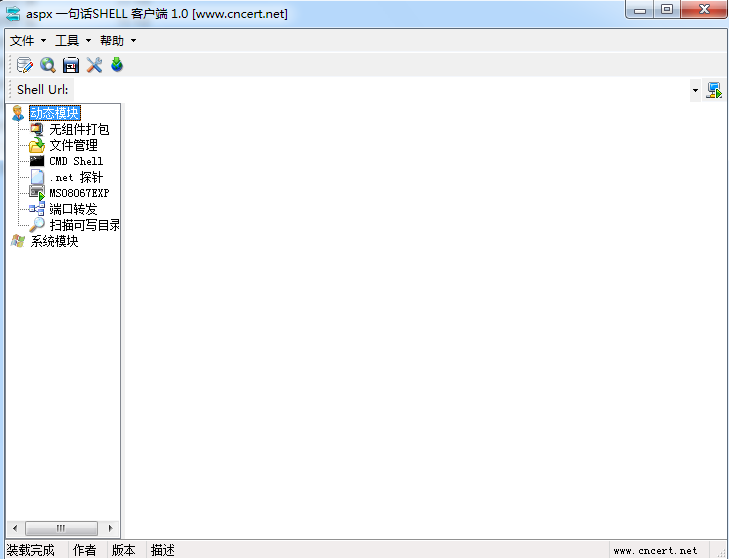
Task: Click the Windows flag icon of 系统模块
Action: coord(18,241)
